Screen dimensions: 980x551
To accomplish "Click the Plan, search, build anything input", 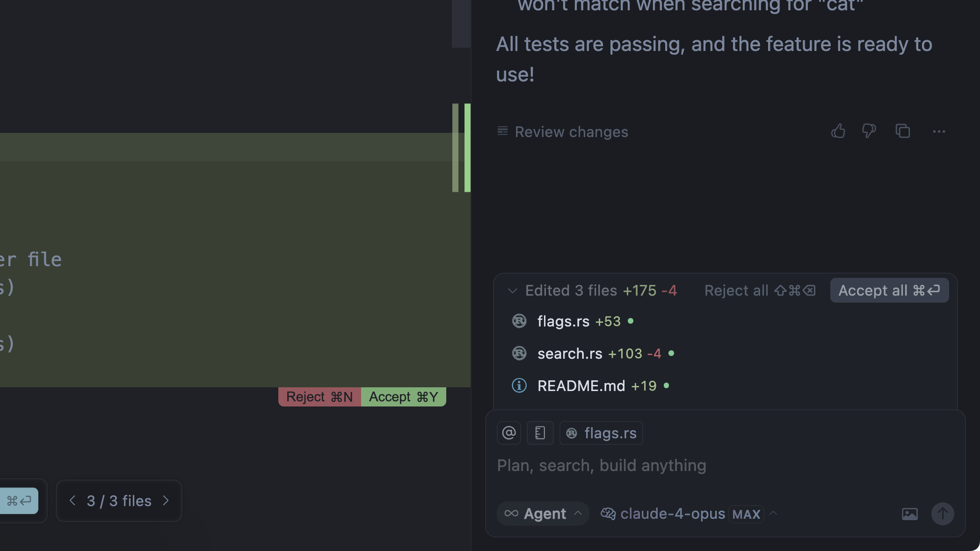I will click(x=602, y=465).
